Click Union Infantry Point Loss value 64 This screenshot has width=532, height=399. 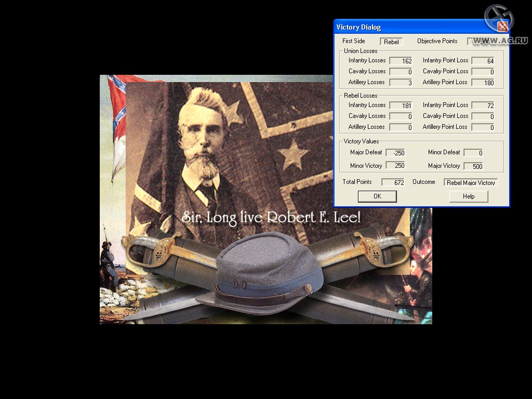[x=483, y=61]
